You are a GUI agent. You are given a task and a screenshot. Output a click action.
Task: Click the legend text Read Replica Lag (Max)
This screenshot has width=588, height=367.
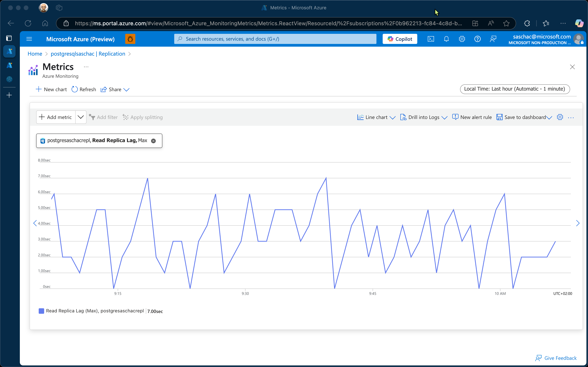tap(95, 311)
